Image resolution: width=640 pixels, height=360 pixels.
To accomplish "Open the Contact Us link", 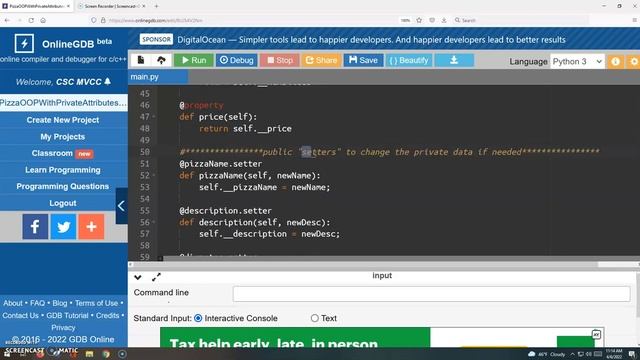I will [x=20, y=316].
